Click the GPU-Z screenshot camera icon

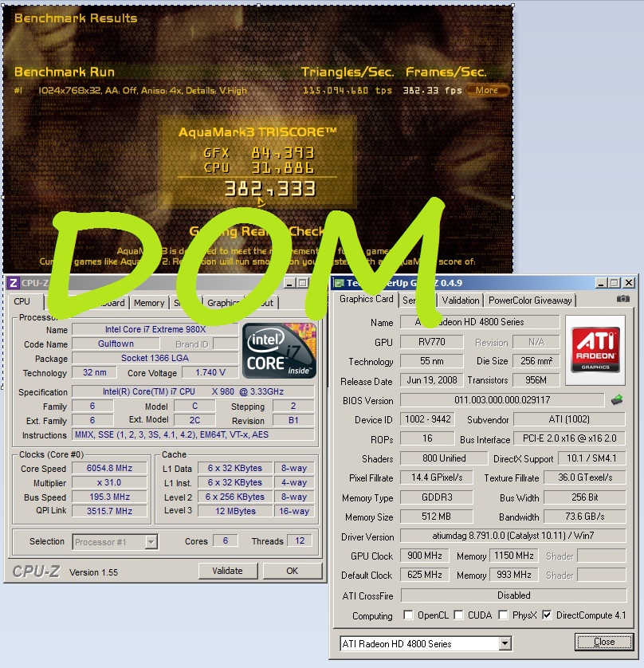point(622,299)
